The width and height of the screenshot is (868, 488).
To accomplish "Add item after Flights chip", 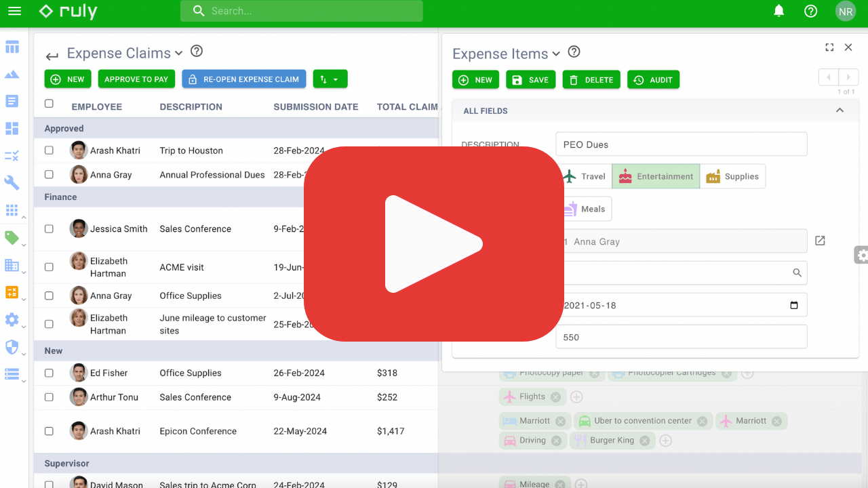I will point(576,397).
